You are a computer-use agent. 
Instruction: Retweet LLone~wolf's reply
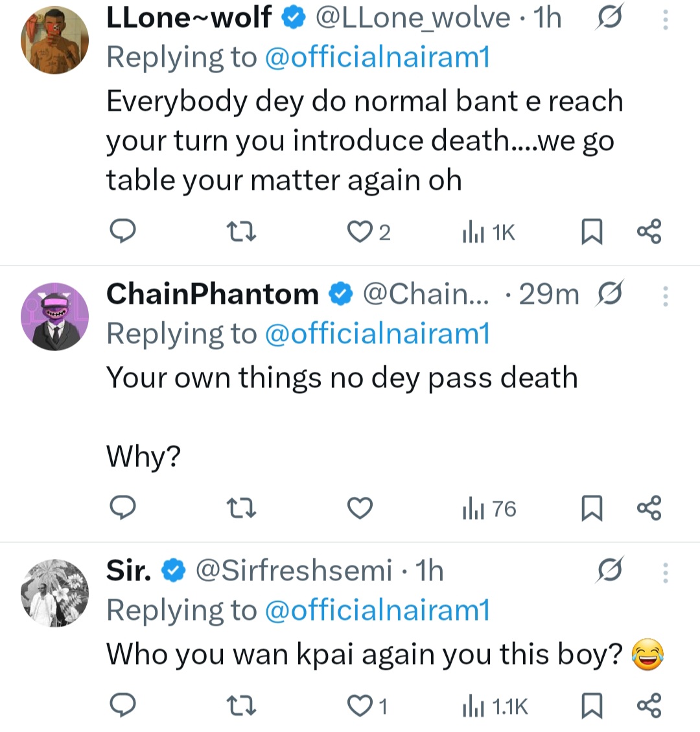242,231
